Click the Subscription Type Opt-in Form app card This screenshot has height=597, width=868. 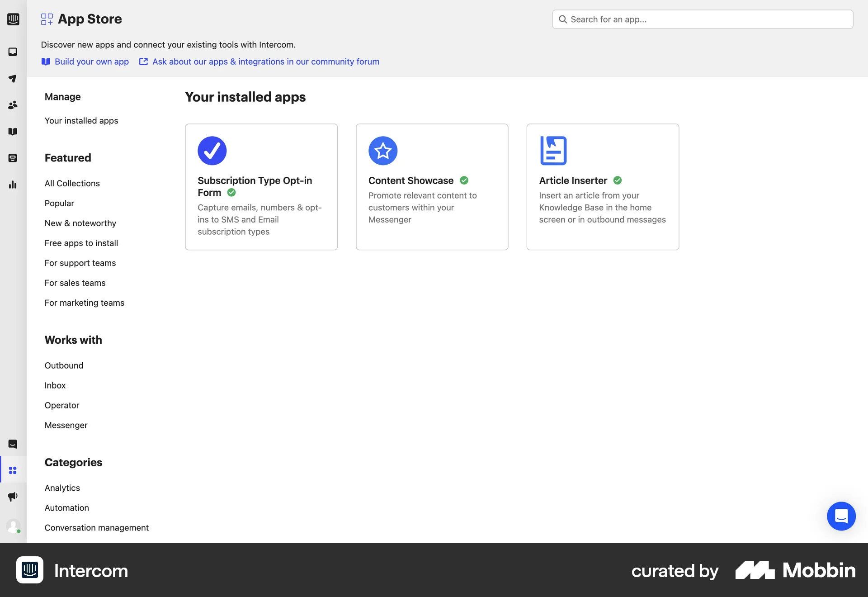point(261,186)
